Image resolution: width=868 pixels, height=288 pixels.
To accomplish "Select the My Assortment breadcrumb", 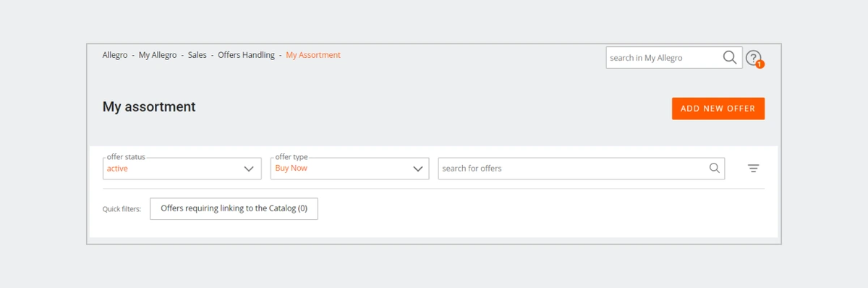I will (313, 55).
